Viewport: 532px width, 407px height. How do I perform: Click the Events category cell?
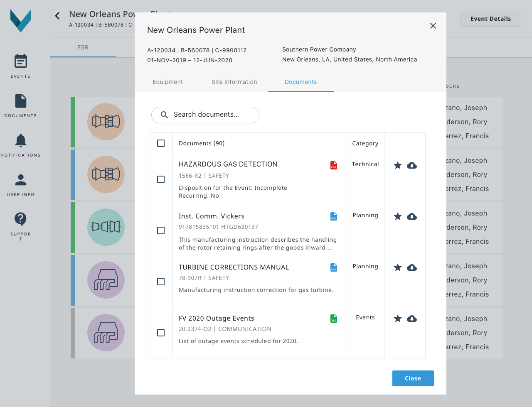pyautogui.click(x=365, y=317)
